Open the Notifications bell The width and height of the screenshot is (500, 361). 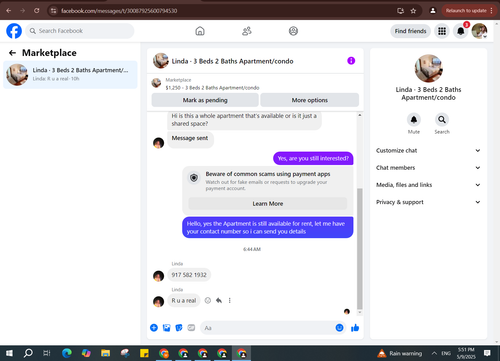[461, 31]
